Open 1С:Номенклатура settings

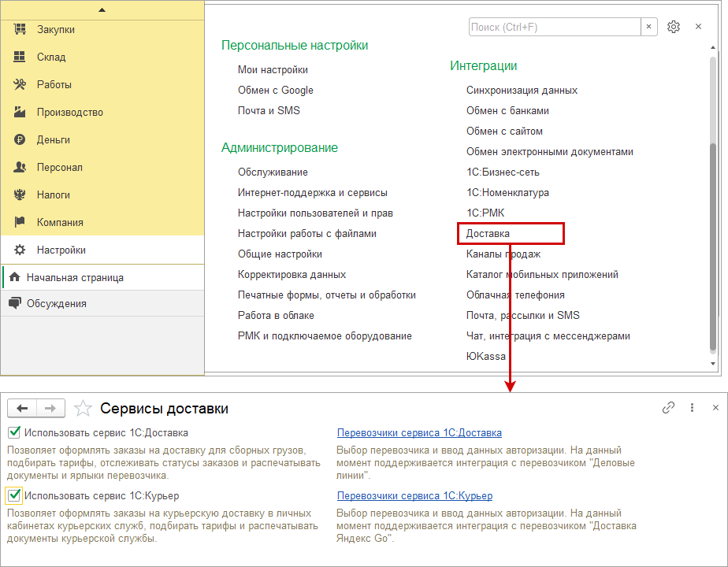click(x=507, y=193)
